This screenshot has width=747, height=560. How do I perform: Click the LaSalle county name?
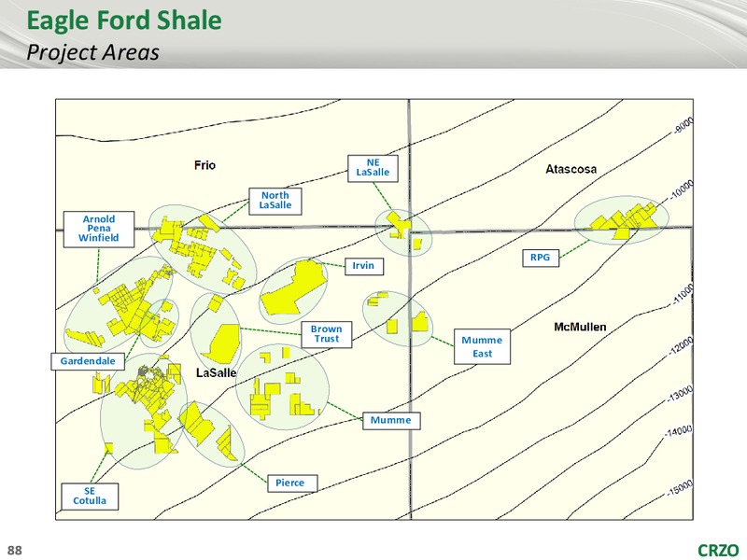(217, 372)
